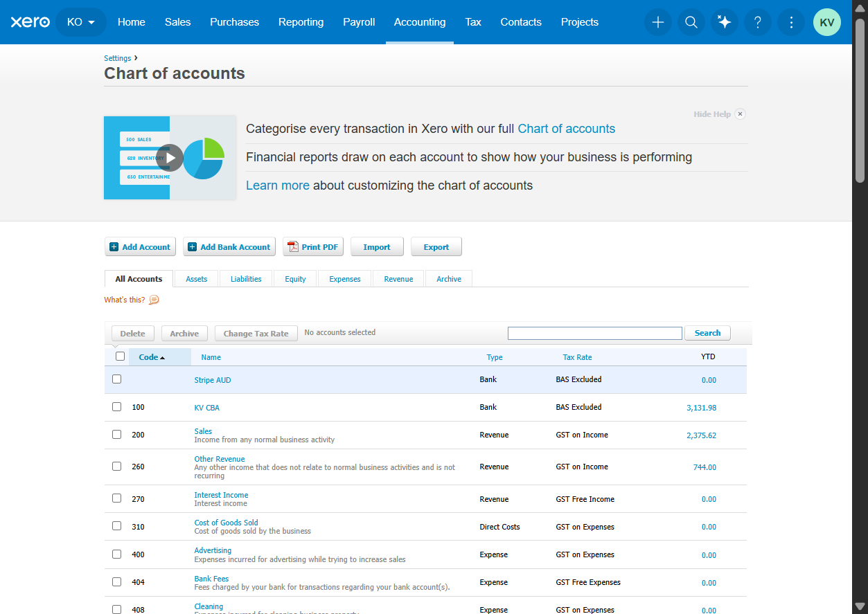Play the chart of accounts help video
This screenshot has width=868, height=614.
[x=170, y=158]
